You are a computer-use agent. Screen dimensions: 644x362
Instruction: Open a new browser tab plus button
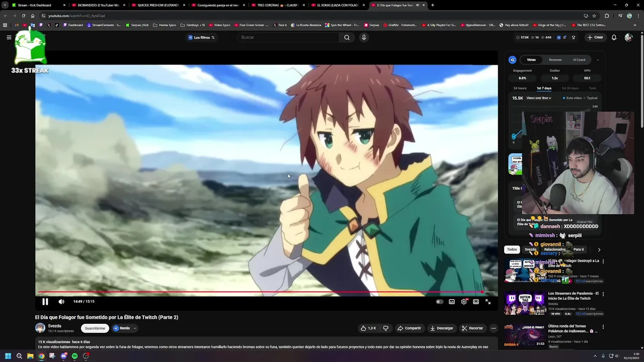(x=433, y=5)
